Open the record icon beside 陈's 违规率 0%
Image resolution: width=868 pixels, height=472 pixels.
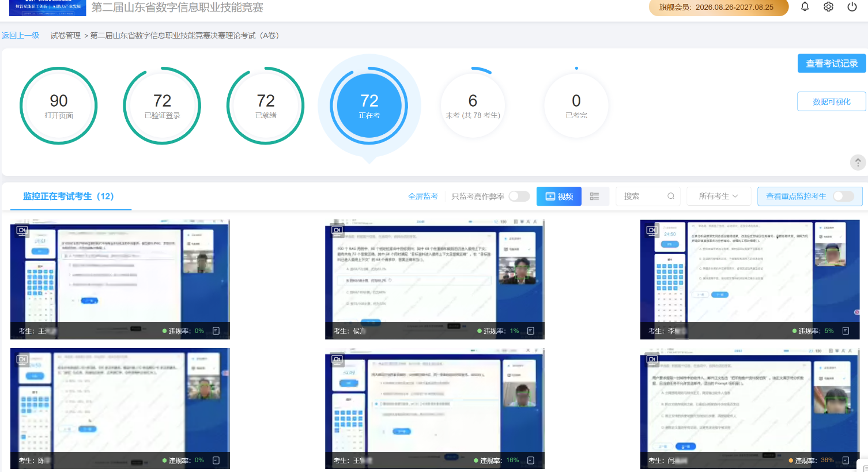(216, 460)
